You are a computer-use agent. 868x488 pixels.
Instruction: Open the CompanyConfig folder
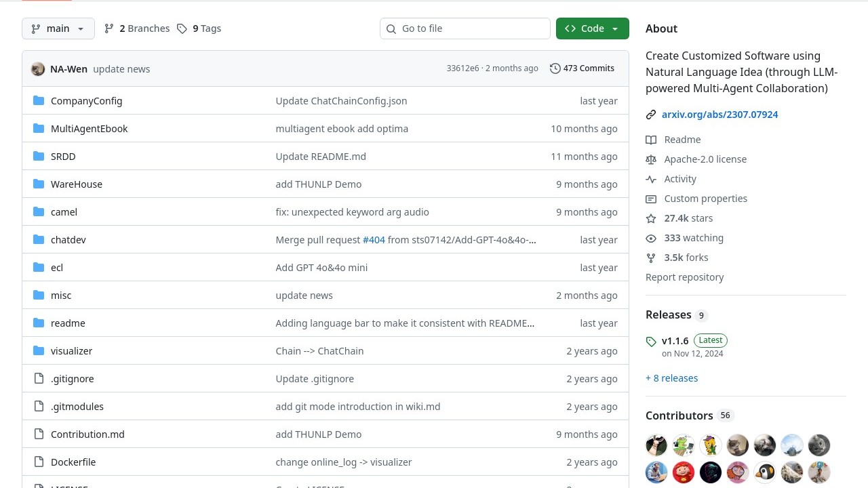point(86,101)
